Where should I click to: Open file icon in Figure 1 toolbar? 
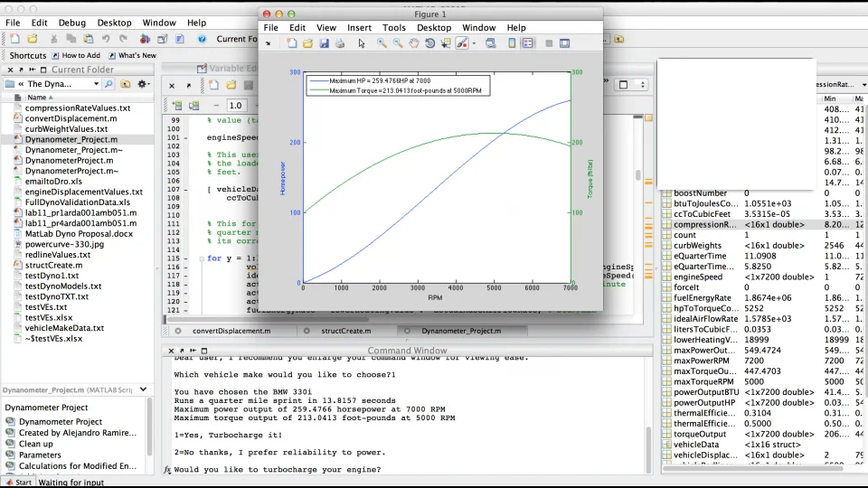[307, 43]
